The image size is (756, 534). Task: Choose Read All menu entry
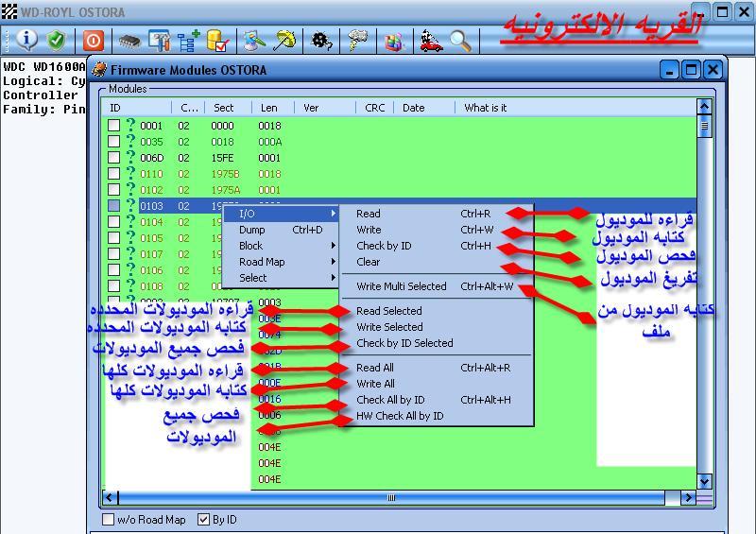tap(437, 368)
